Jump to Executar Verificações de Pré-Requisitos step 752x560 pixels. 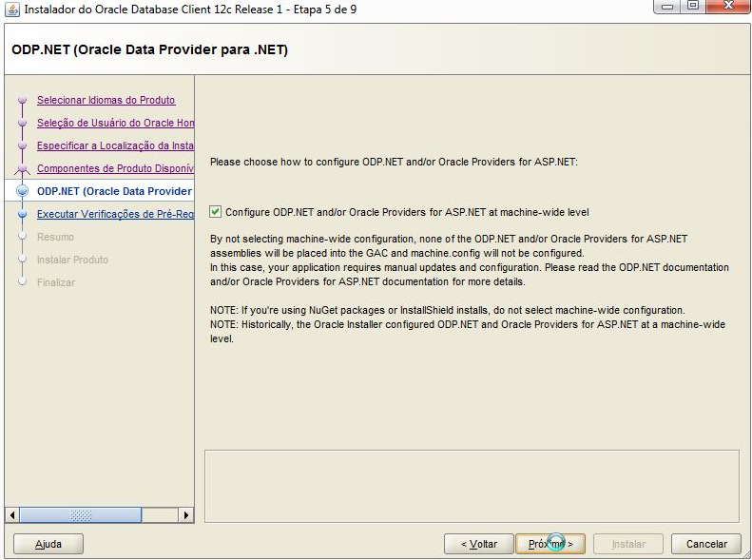coord(116,214)
